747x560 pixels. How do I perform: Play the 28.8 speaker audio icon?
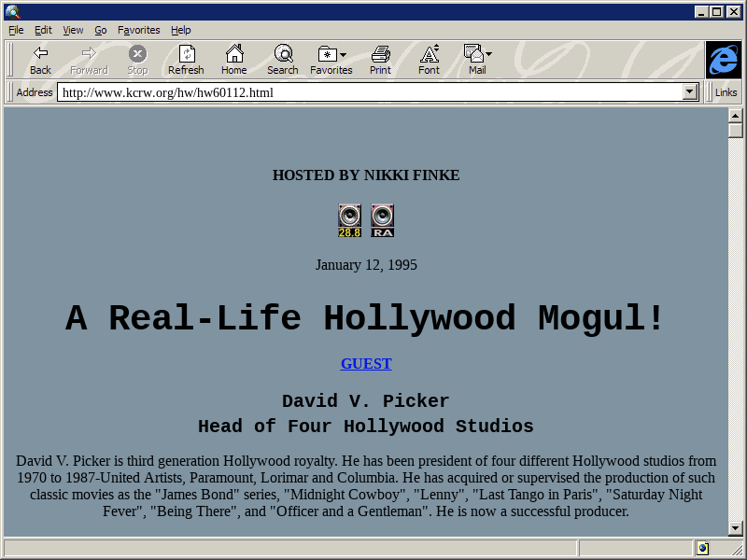(349, 220)
